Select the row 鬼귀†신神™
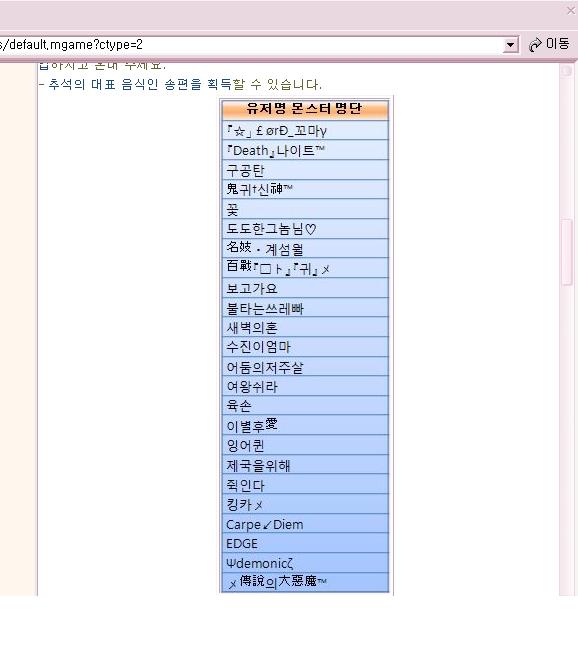 [x=305, y=189]
